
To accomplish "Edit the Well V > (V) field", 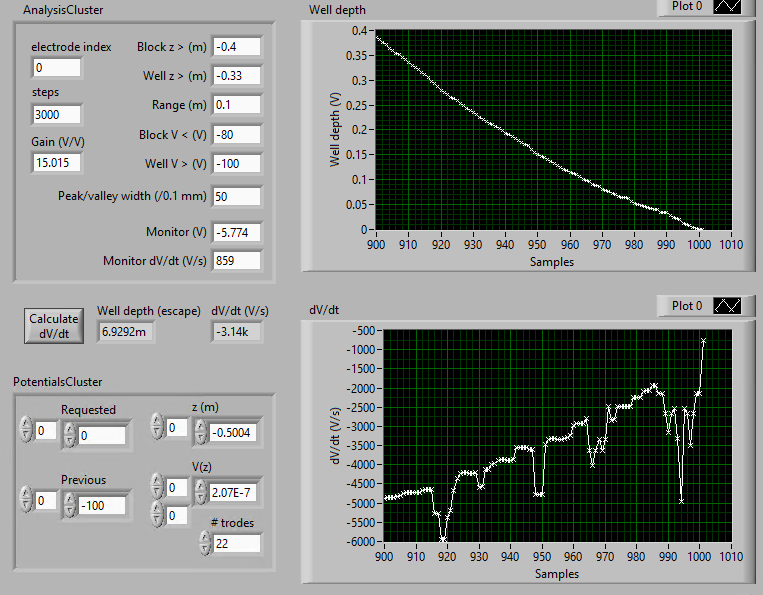I will pyautogui.click(x=236, y=163).
